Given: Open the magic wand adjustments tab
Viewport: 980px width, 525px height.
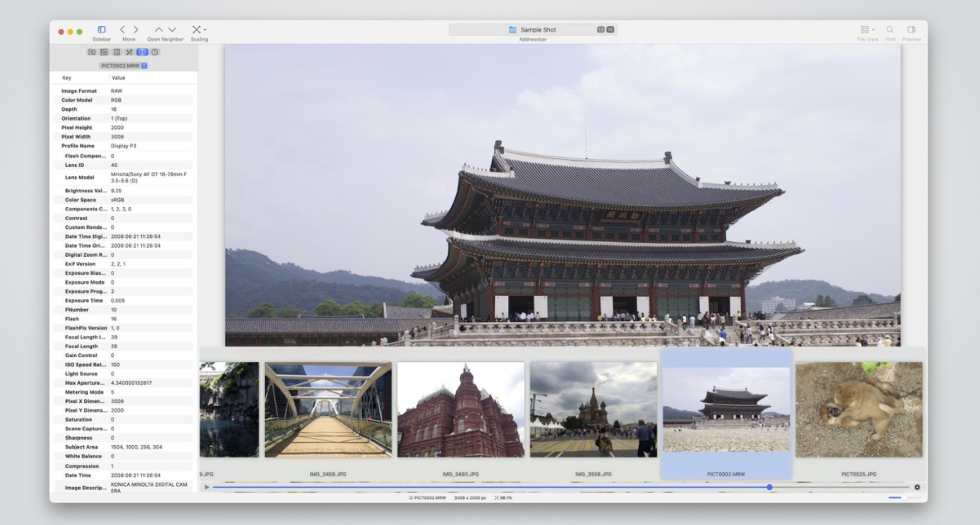Looking at the screenshot, I should pos(129,52).
